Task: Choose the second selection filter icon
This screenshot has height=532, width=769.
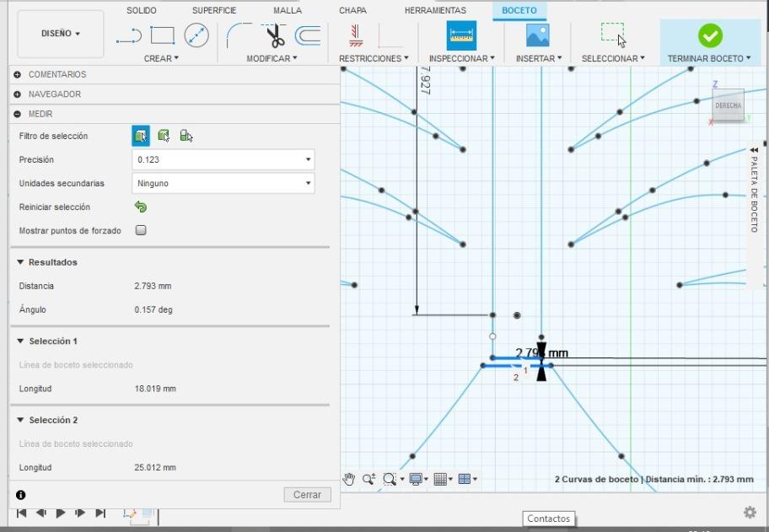Action: point(164,136)
